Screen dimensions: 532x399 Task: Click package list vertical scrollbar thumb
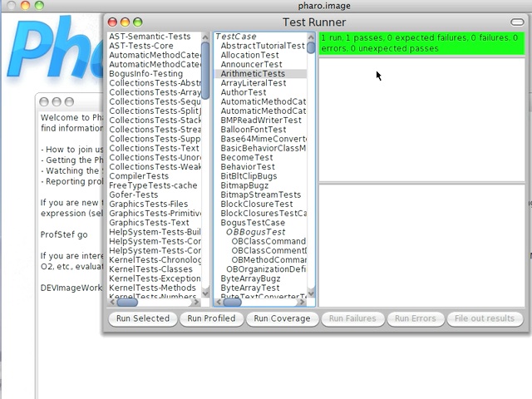(x=205, y=71)
